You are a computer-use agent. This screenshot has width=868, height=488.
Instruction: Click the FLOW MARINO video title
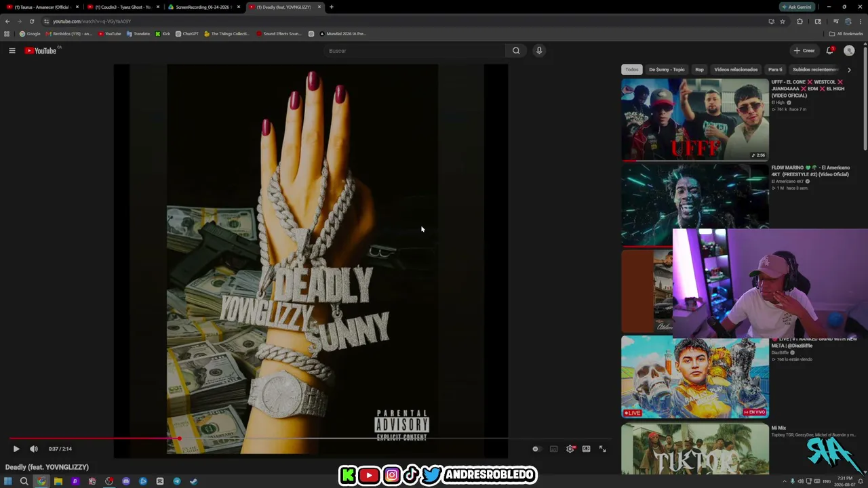click(810, 171)
